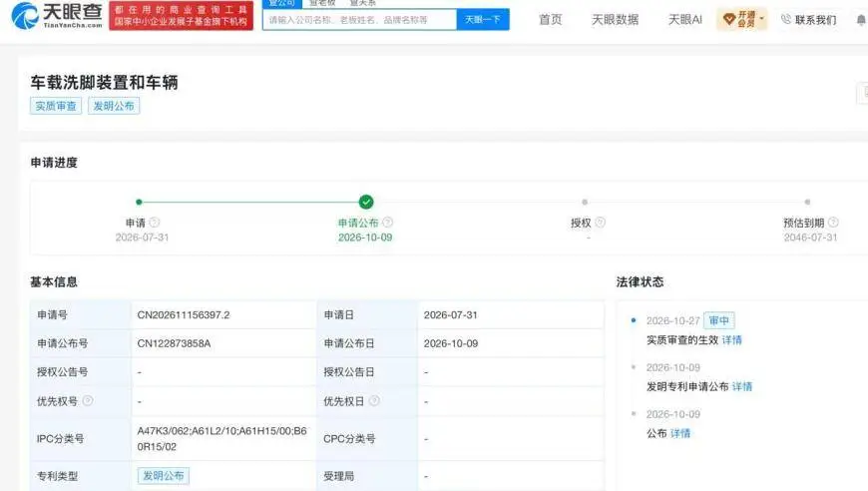The image size is (868, 491).
Task: Click the 联系我们 phone link
Action: tap(809, 20)
